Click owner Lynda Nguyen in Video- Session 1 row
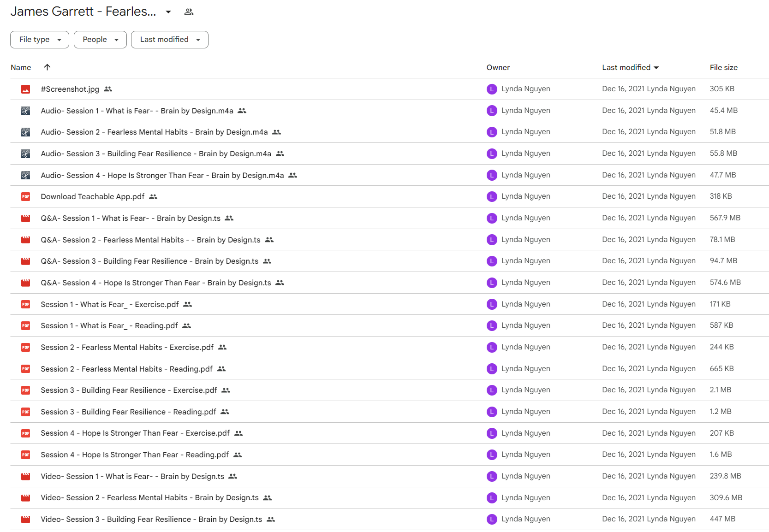769x532 pixels. 525,476
